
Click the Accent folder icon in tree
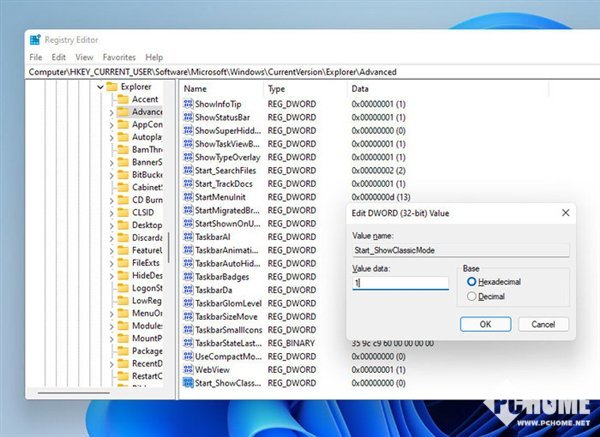[x=123, y=99]
